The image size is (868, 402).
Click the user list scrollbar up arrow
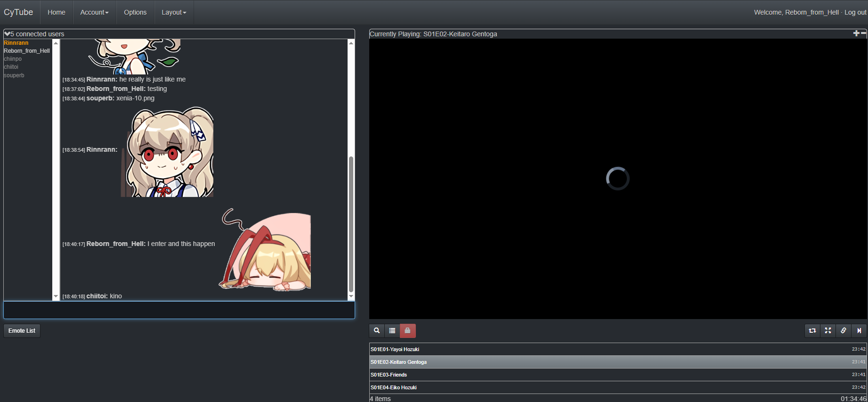56,43
